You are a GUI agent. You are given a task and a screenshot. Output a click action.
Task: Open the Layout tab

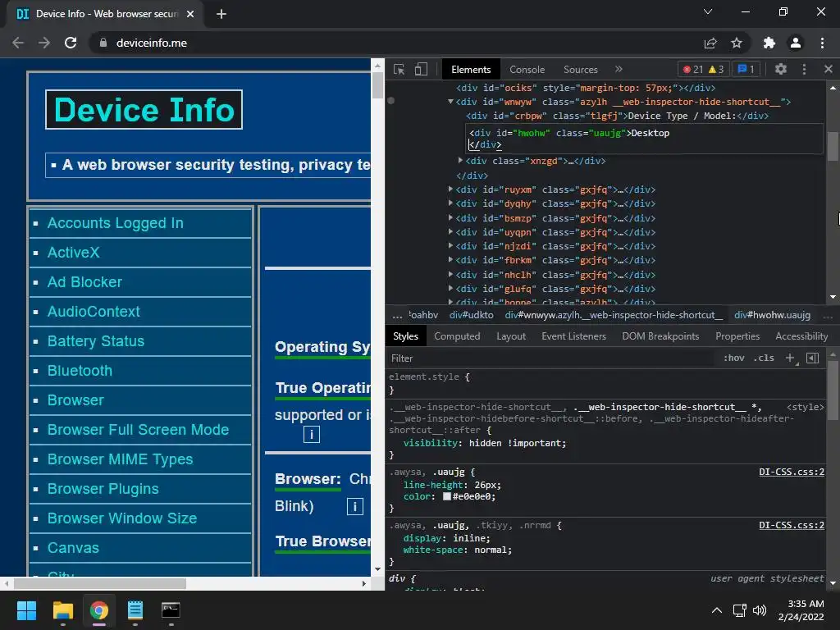tap(511, 336)
